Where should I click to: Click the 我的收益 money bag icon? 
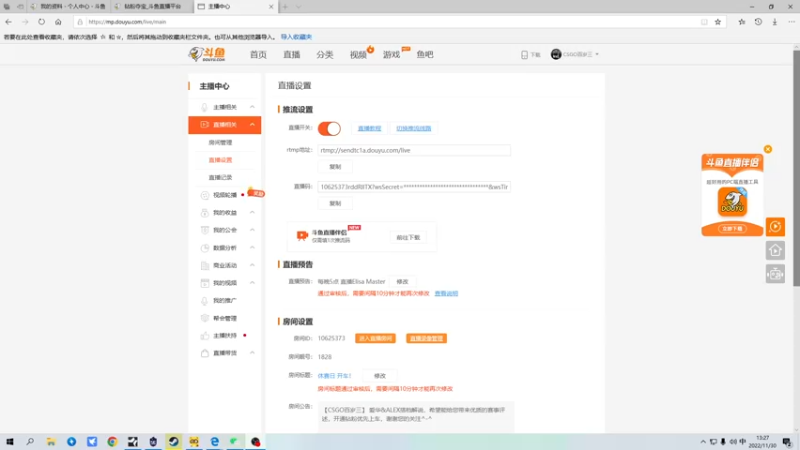(x=205, y=213)
